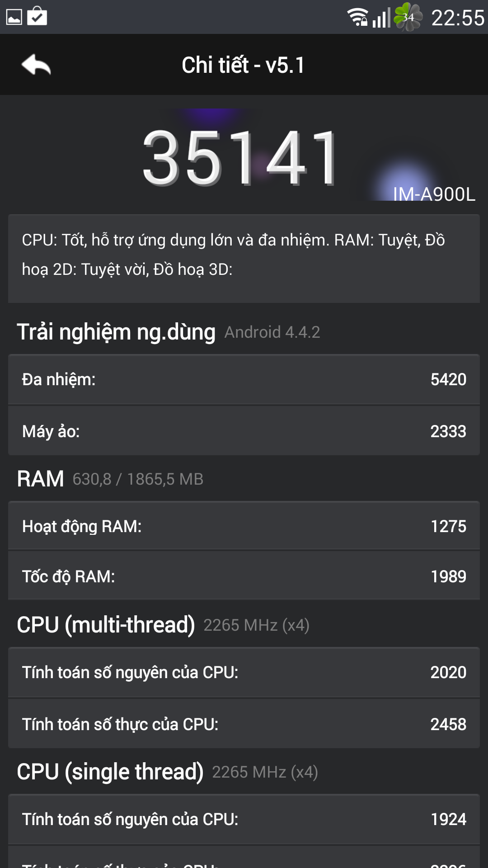Tap the CPU (multi-thread) section header
Image resolution: width=488 pixels, height=868 pixels.
pyautogui.click(x=106, y=625)
